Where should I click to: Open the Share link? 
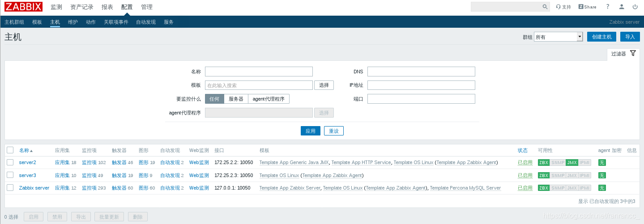[588, 7]
